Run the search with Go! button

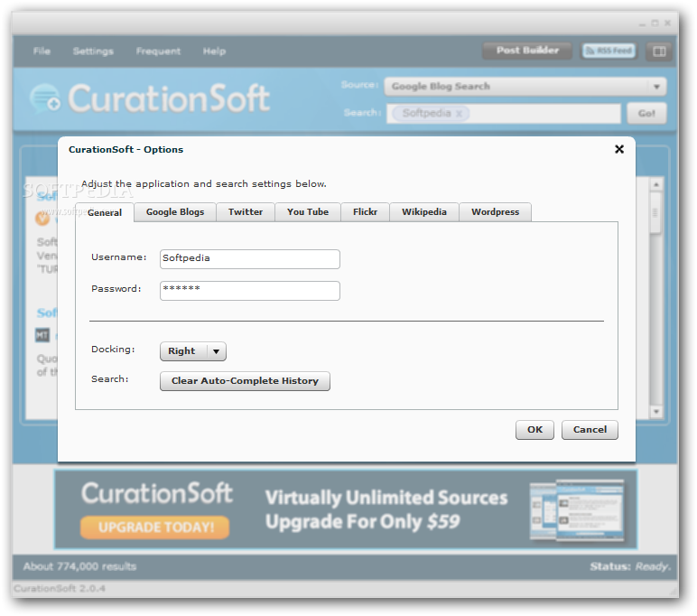pyautogui.click(x=646, y=114)
